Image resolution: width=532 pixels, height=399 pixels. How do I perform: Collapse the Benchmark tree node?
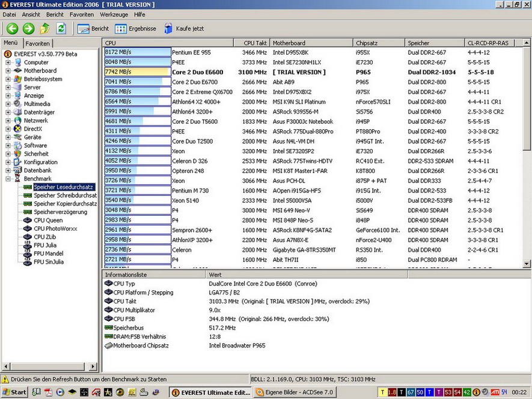click(8, 179)
